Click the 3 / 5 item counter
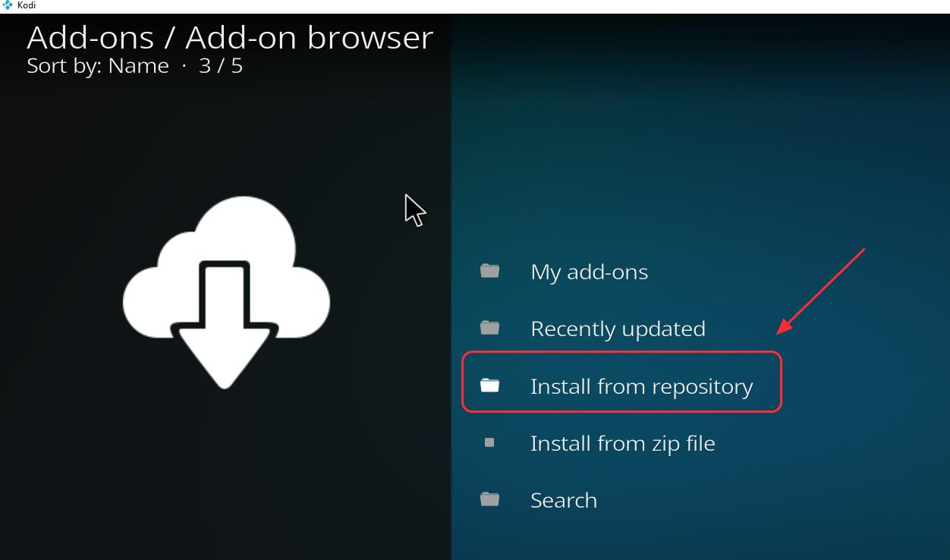 [221, 66]
